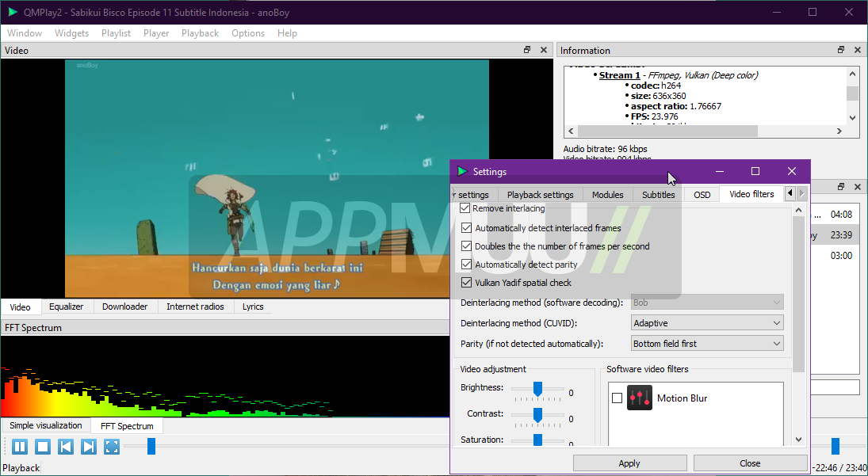Open Parity Bottom field first dropdown
868x476 pixels.
707,343
